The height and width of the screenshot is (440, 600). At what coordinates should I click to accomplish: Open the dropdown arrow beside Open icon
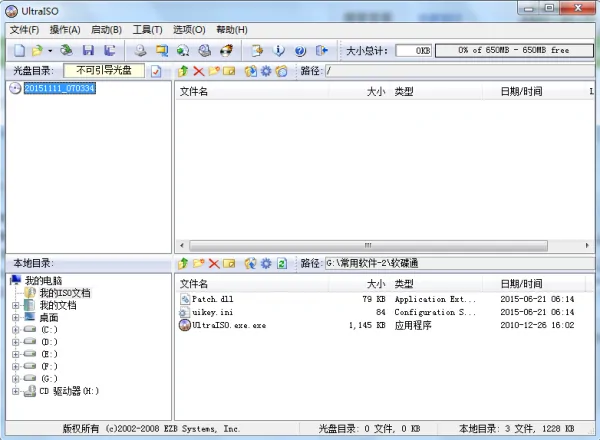click(50, 51)
